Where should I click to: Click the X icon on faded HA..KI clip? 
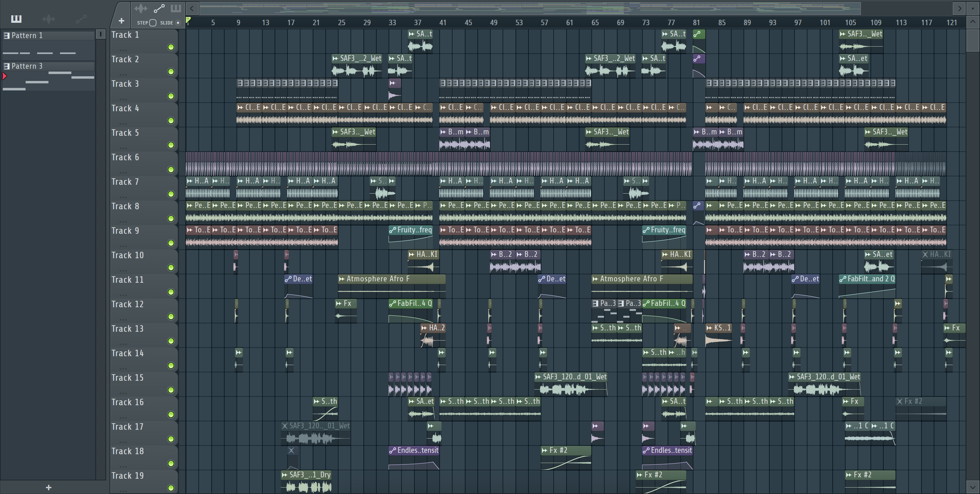(925, 254)
